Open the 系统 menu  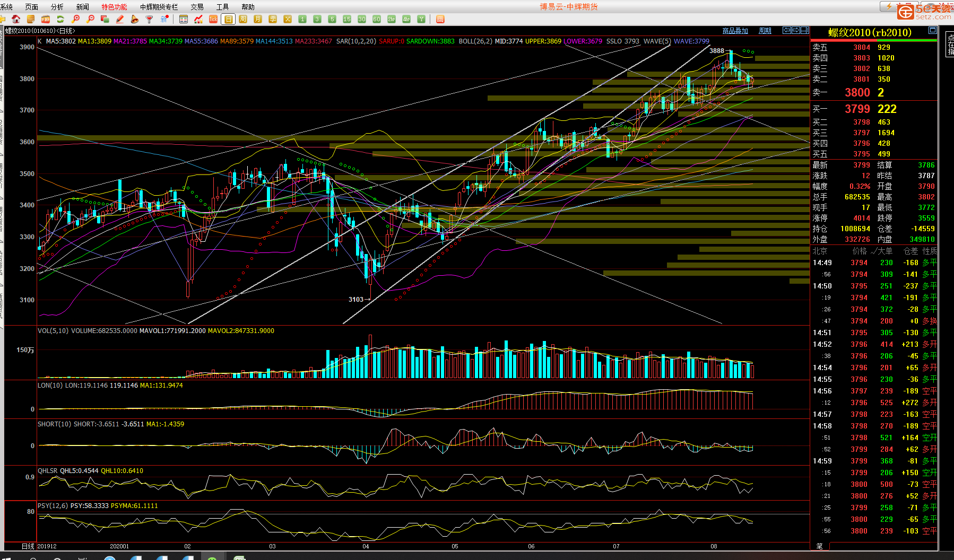(6, 7)
